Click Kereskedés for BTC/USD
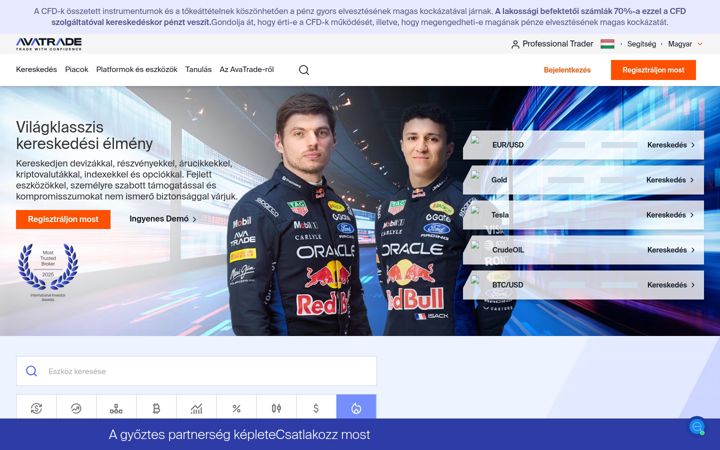Viewport: 720px width, 450px height. tap(671, 285)
